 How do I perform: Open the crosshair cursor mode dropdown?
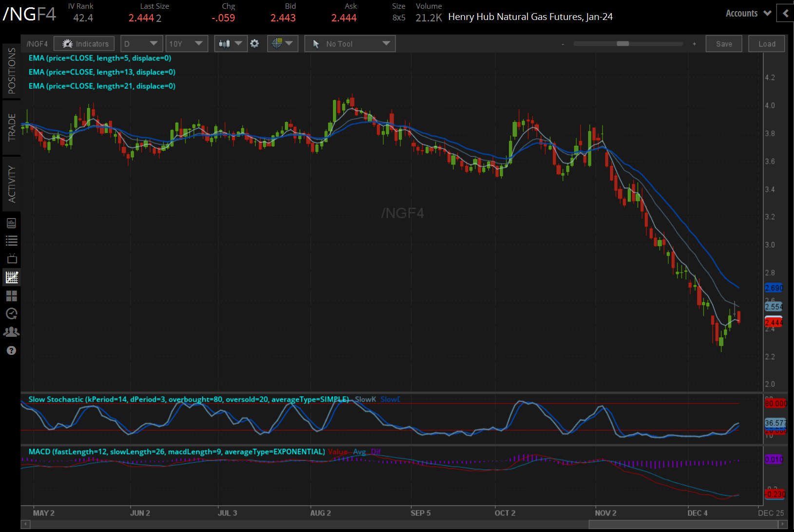click(283, 44)
